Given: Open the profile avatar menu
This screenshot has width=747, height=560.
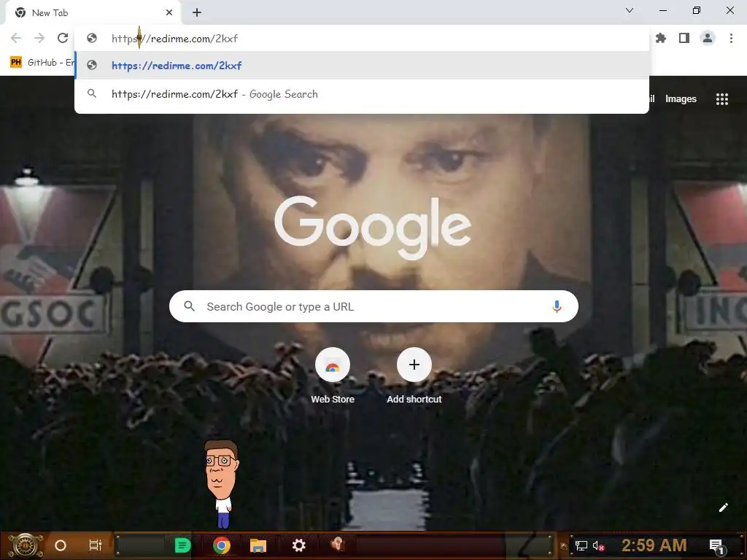Looking at the screenshot, I should tap(708, 38).
